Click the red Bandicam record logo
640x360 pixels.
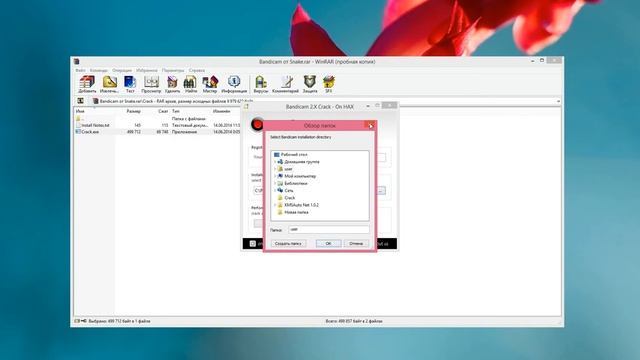(257, 124)
